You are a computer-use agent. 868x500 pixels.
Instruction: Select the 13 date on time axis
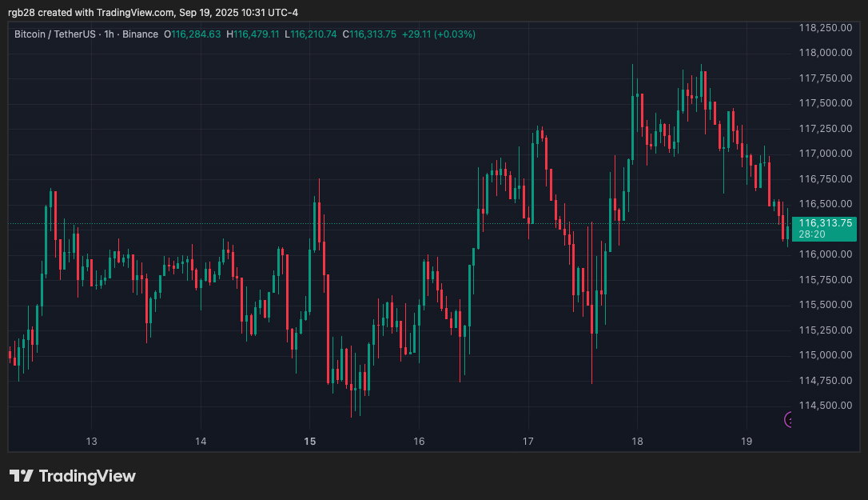point(92,441)
